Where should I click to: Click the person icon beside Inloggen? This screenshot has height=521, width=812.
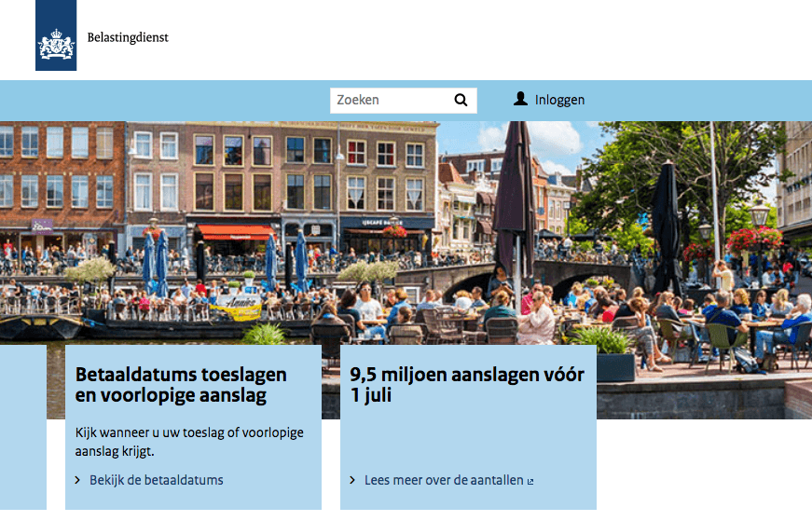pyautogui.click(x=520, y=99)
